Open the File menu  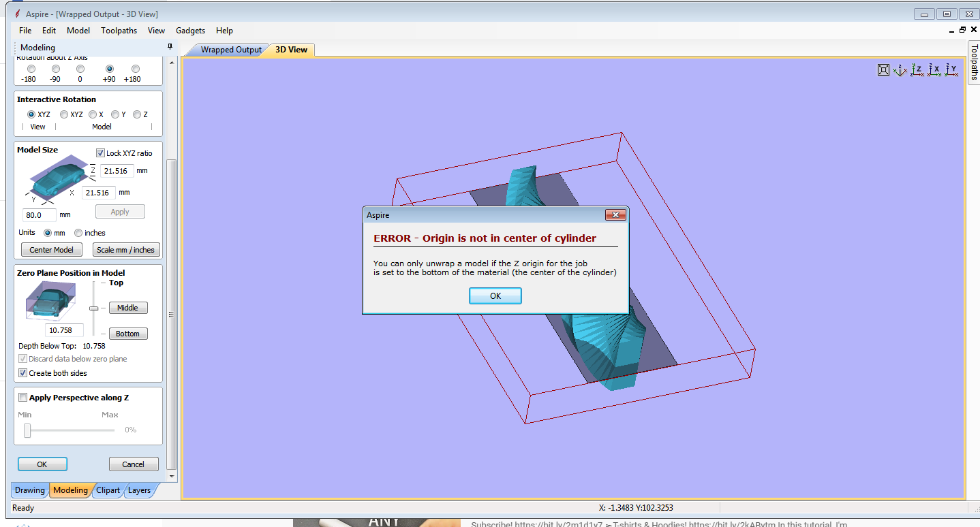25,31
